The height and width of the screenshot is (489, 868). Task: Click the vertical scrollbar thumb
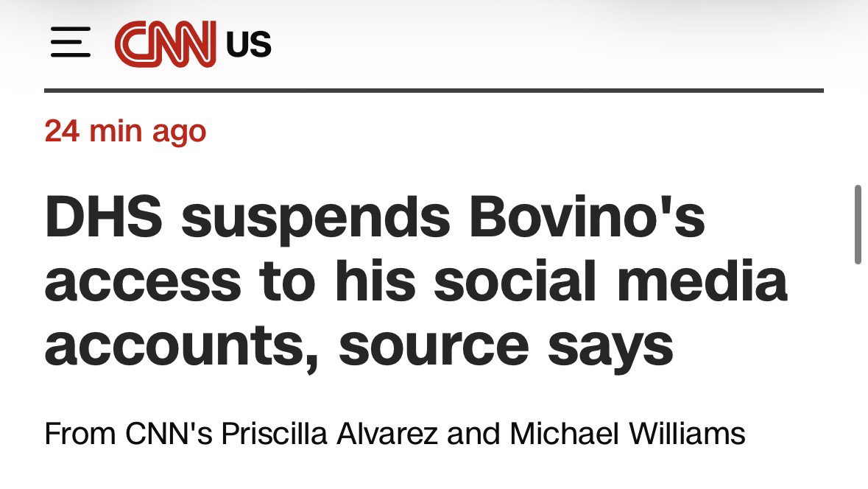(857, 225)
